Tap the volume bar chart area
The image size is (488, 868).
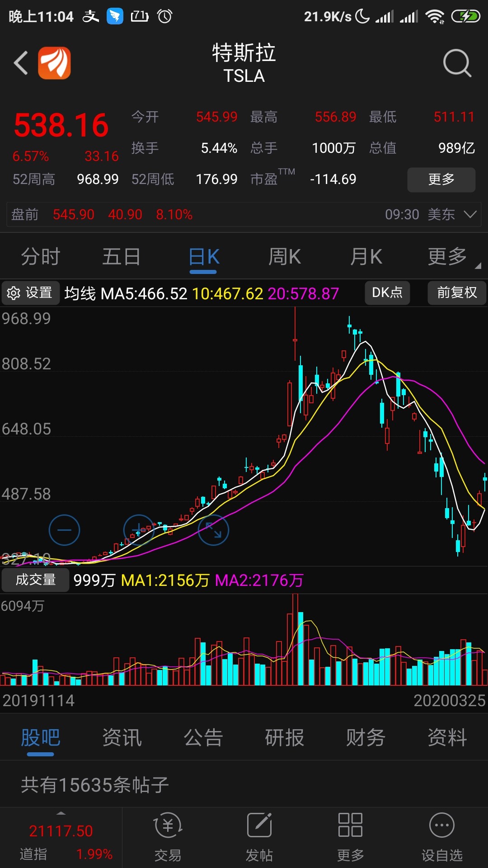(x=244, y=640)
